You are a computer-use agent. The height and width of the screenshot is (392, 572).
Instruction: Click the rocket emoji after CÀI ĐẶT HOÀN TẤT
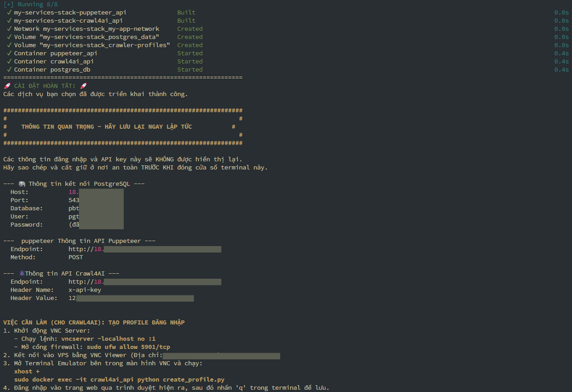[x=83, y=86]
